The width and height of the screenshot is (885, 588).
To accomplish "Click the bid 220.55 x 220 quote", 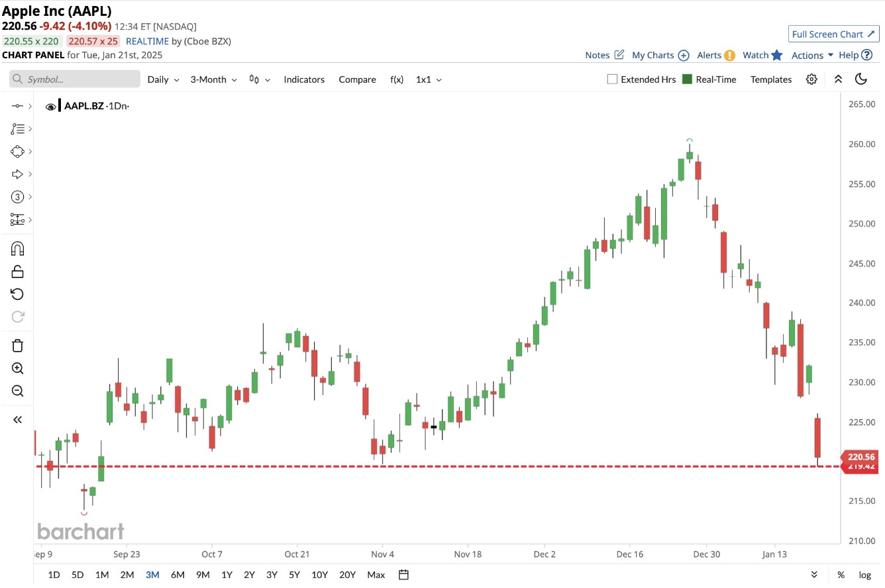I will pos(31,41).
